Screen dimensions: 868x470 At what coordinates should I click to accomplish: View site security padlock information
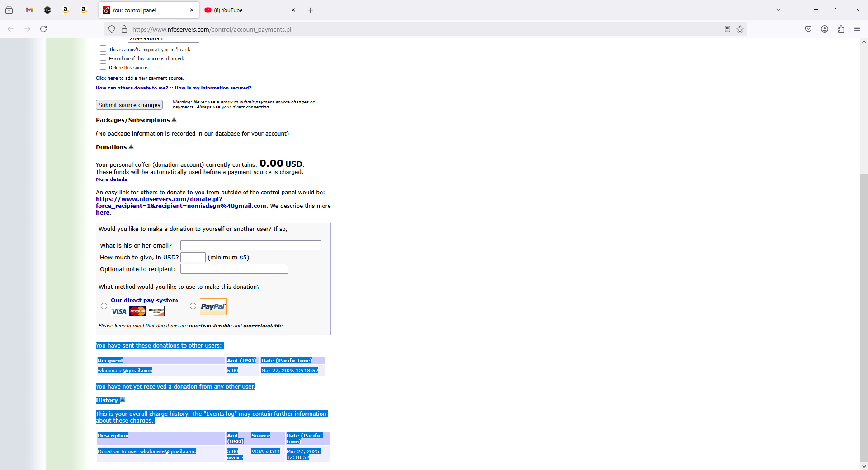pyautogui.click(x=124, y=29)
